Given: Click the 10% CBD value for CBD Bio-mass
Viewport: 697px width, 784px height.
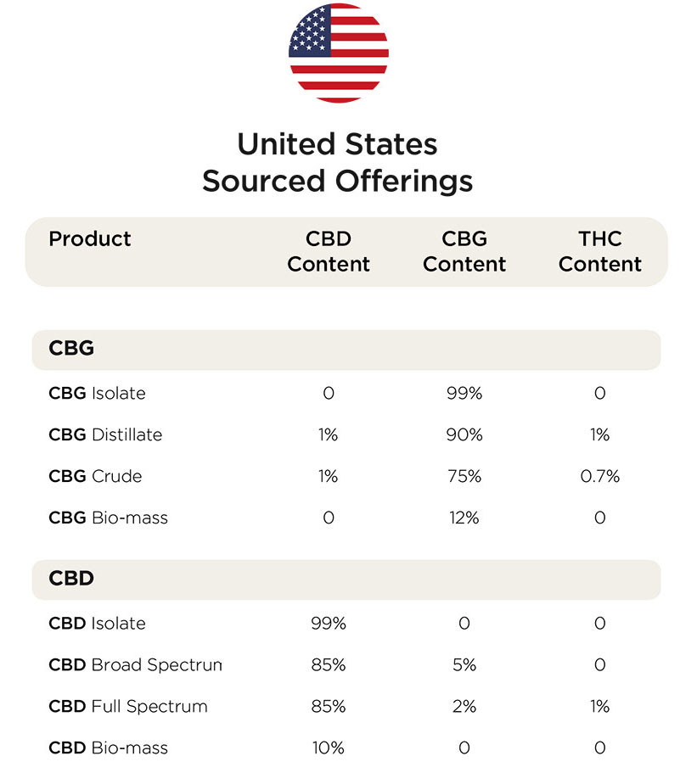Looking at the screenshot, I should [x=329, y=748].
